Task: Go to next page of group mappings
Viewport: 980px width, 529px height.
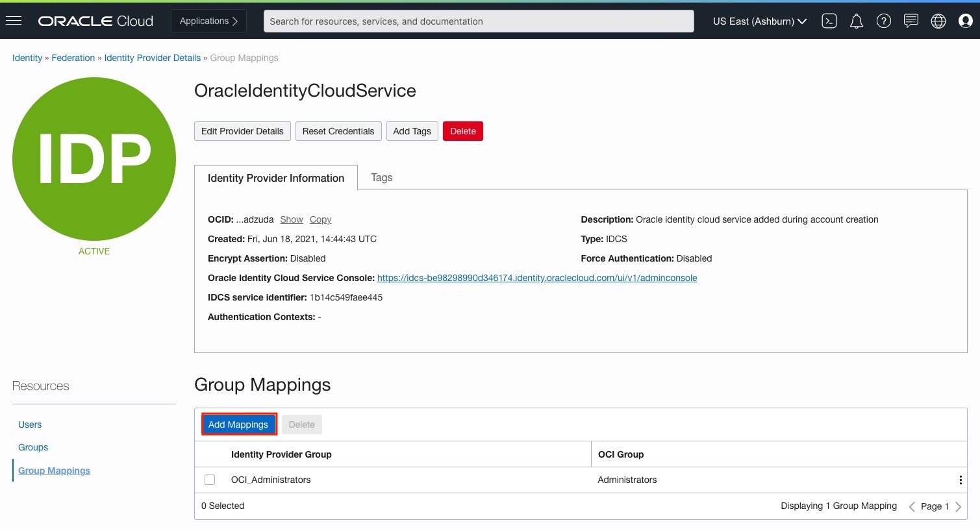Action: (x=959, y=507)
